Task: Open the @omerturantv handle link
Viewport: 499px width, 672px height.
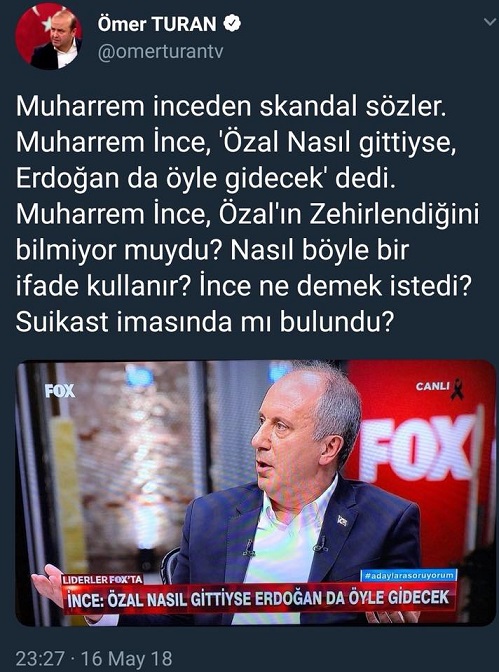Action: (x=161, y=52)
